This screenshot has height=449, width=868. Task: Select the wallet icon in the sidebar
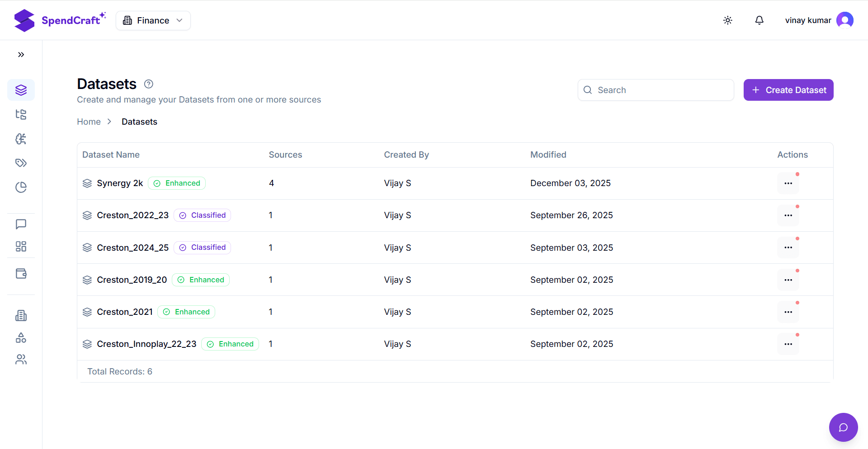[x=21, y=273]
